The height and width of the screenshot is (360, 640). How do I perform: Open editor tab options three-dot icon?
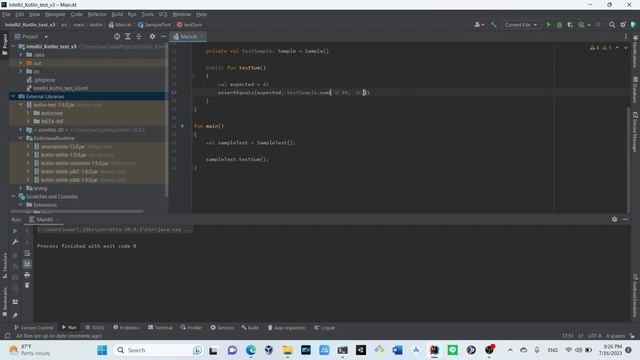(x=625, y=36)
